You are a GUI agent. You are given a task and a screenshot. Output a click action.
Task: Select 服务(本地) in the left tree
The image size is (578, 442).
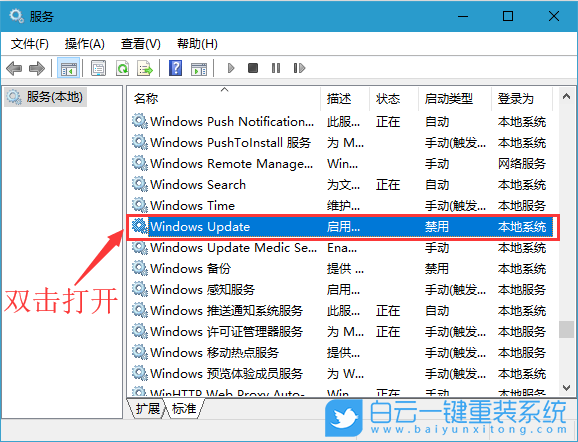pyautogui.click(x=46, y=97)
